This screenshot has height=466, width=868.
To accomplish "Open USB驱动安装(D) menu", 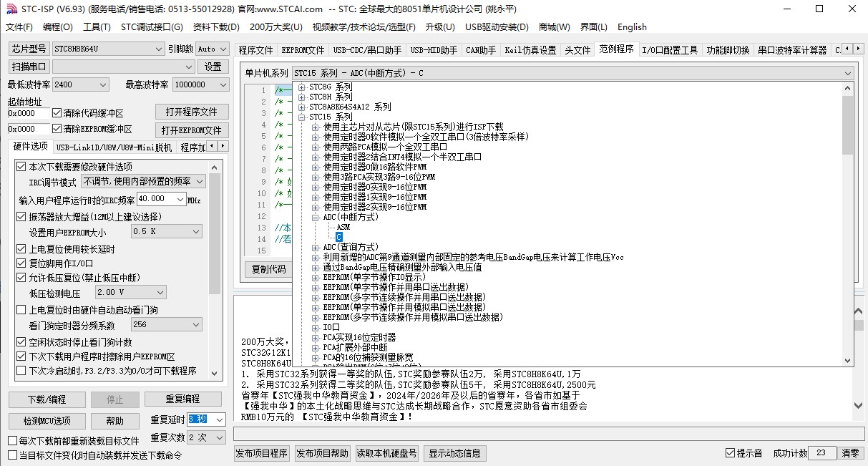I will pyautogui.click(x=497, y=27).
